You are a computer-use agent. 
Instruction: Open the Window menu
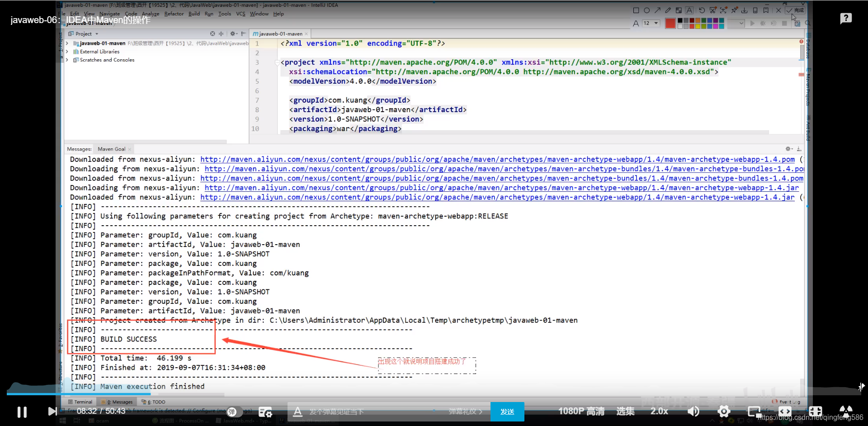(x=259, y=14)
